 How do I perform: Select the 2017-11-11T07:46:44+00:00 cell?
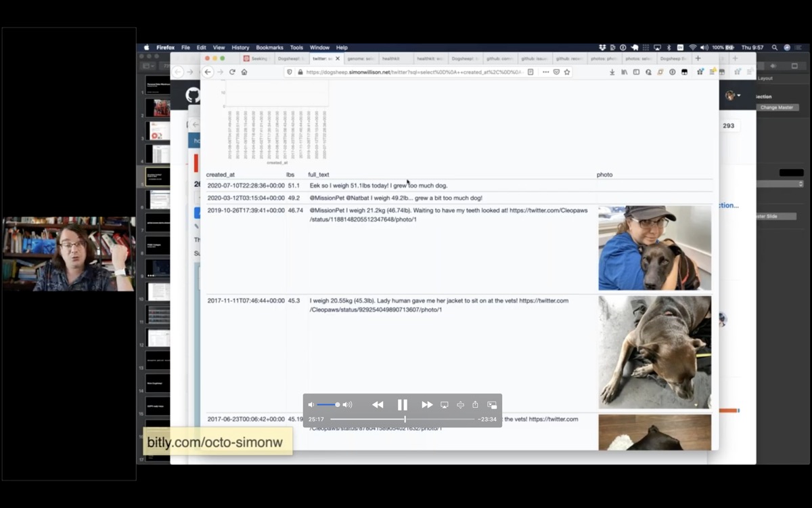[x=246, y=301]
